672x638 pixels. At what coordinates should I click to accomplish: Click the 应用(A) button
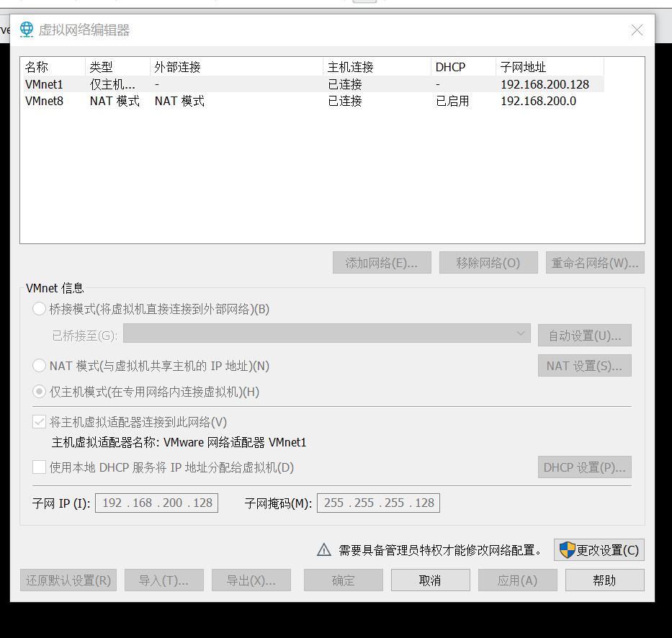[518, 580]
